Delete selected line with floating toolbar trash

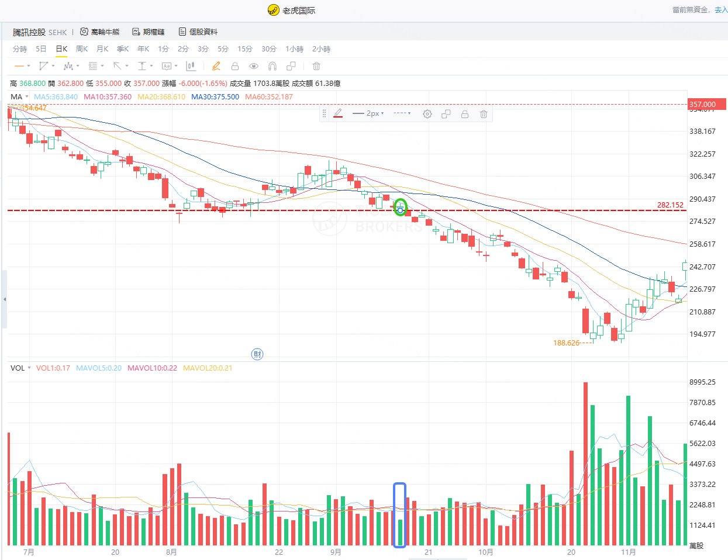484,114
